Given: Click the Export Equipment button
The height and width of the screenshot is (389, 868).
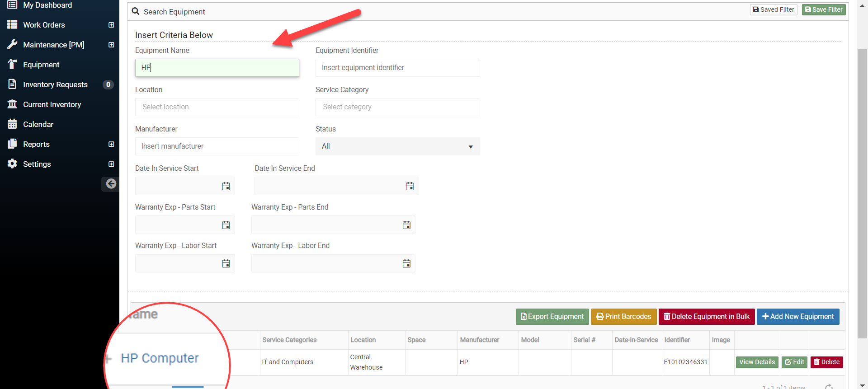Looking at the screenshot, I should [x=552, y=317].
